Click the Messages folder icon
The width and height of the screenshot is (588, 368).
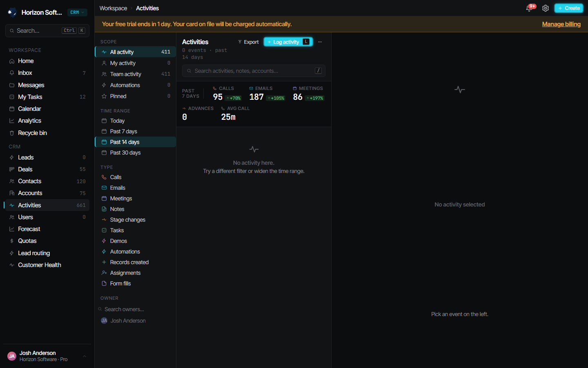[12, 85]
